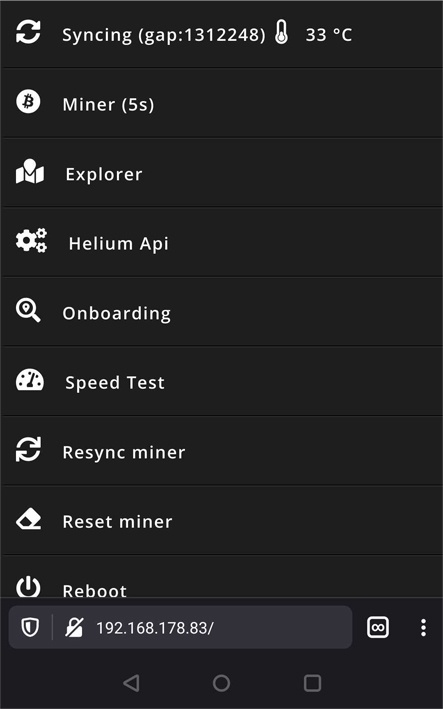The image size is (443, 709).
Task: Click the speedometer Speed Test icon
Action: tap(30, 380)
